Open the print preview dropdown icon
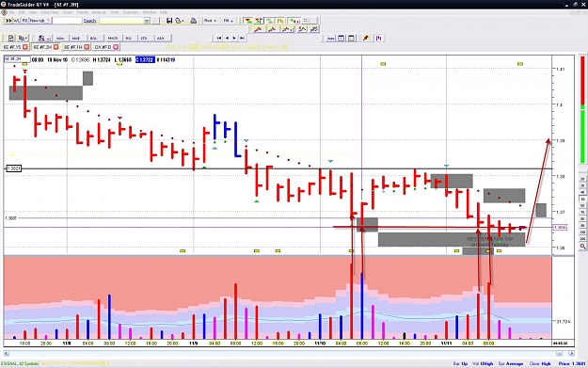Viewport: 588px width, 368px height. coord(180,21)
